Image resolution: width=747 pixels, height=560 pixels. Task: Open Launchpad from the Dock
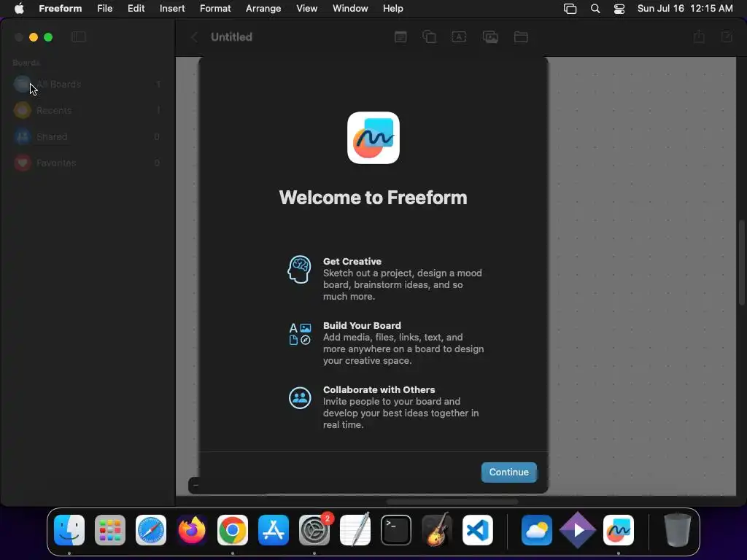click(110, 530)
